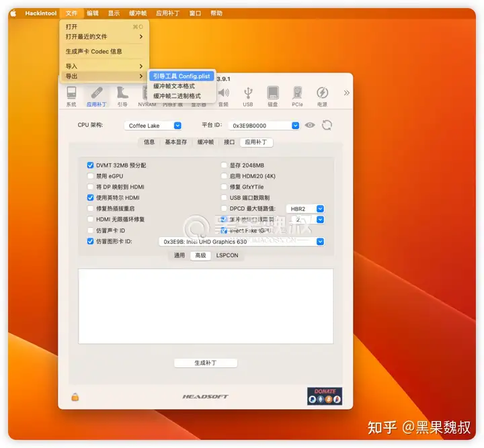Switch to the 应用补丁 segmented tab
The image size is (484, 448).
(x=256, y=142)
